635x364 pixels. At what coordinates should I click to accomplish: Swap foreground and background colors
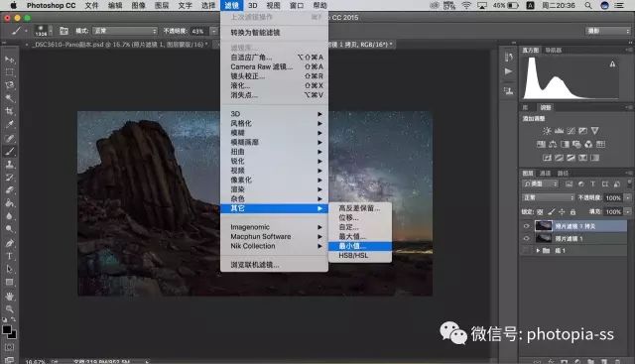click(x=13, y=320)
